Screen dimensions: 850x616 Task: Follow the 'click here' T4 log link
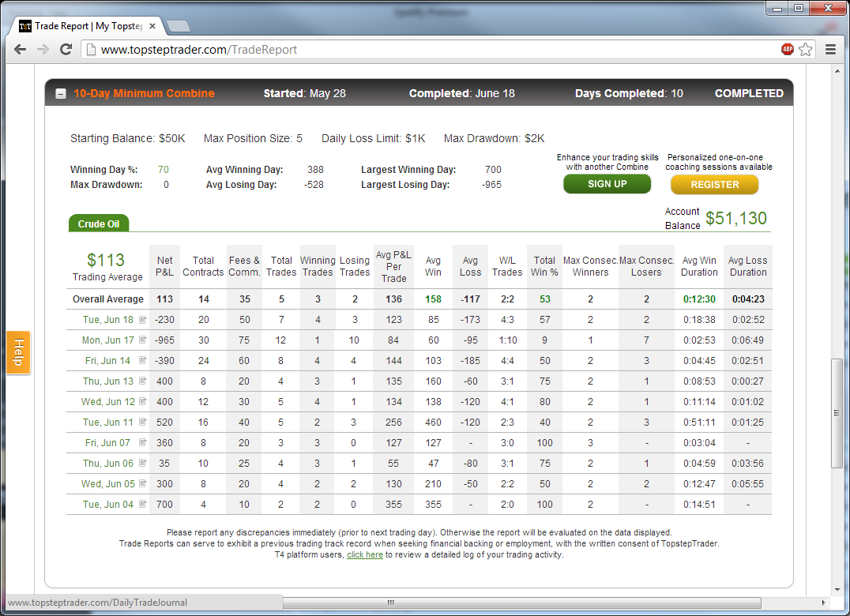point(365,554)
